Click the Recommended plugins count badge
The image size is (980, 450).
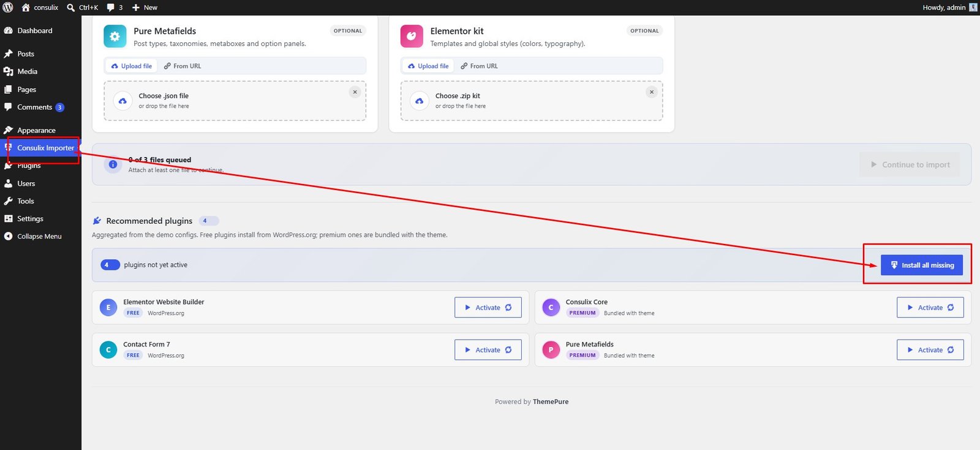tap(209, 221)
